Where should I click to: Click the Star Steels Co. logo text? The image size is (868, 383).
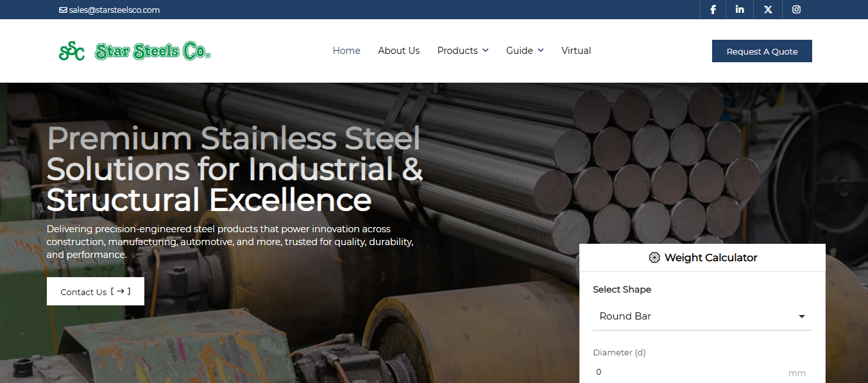click(153, 51)
